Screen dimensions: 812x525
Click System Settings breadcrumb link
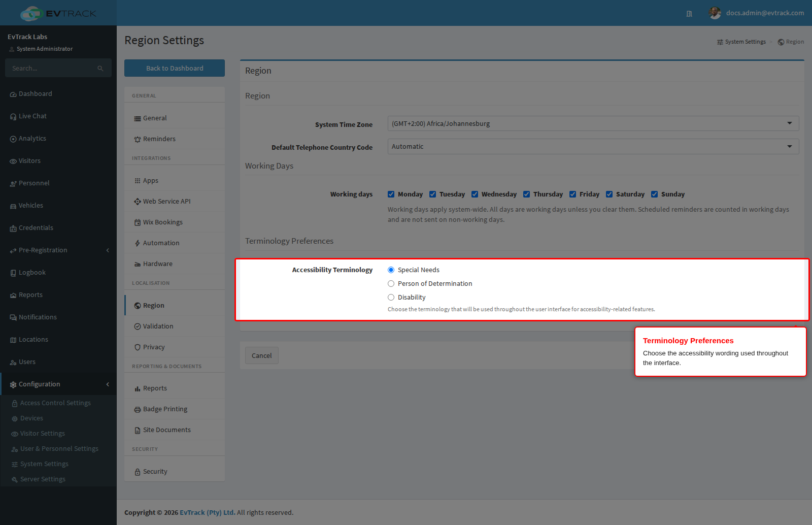click(741, 42)
